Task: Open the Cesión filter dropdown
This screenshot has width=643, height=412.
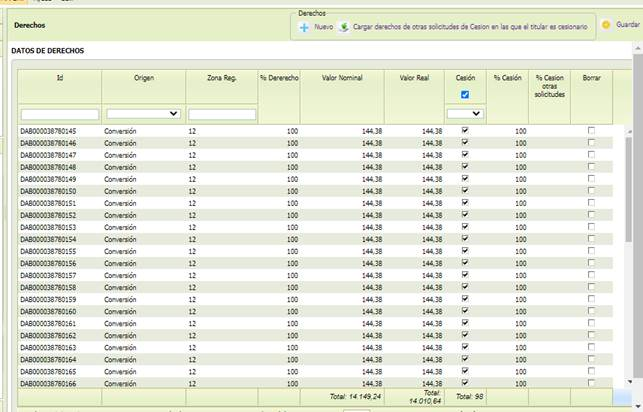Action: coord(465,114)
